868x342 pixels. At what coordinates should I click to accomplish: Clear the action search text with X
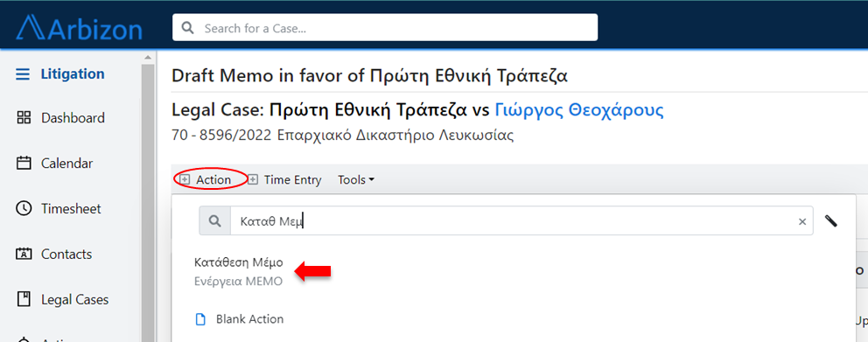pos(802,221)
